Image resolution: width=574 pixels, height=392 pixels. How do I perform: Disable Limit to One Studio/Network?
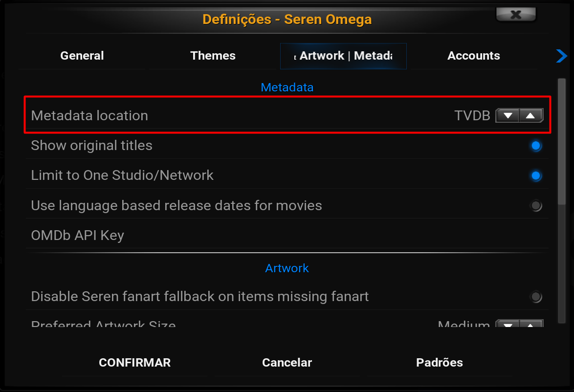click(x=536, y=175)
